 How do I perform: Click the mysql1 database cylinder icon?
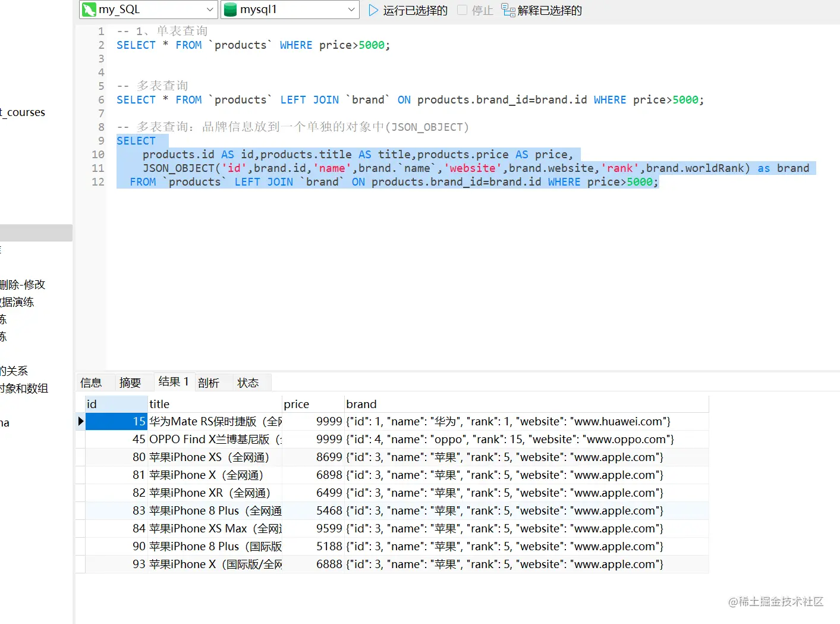229,10
